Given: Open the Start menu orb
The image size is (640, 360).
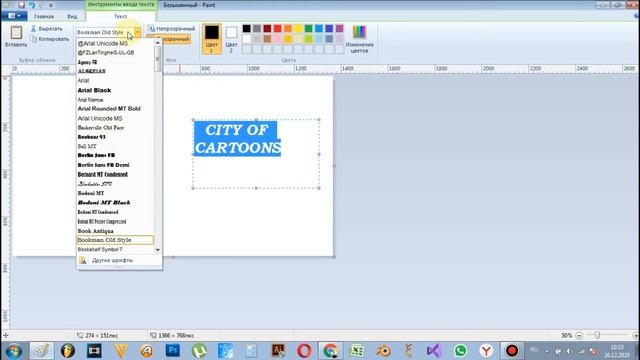Looking at the screenshot, I should point(13,351).
